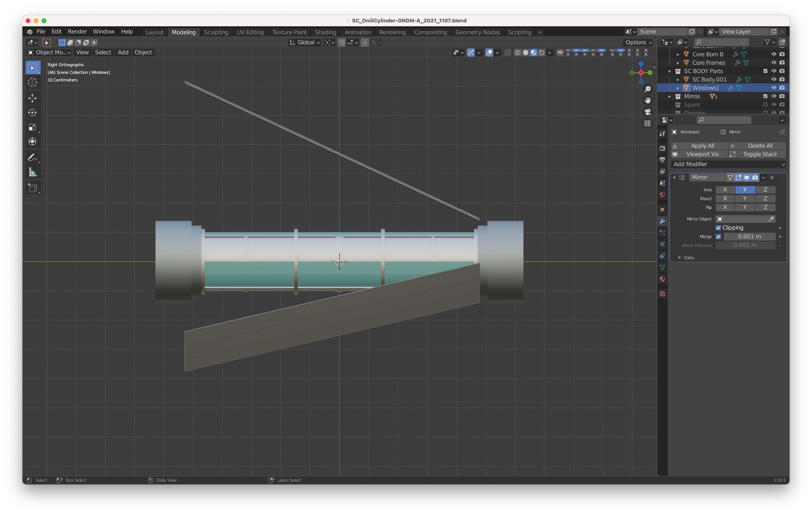The width and height of the screenshot is (812, 514).
Task: Open the Texture properties checker tab
Action: point(662,294)
